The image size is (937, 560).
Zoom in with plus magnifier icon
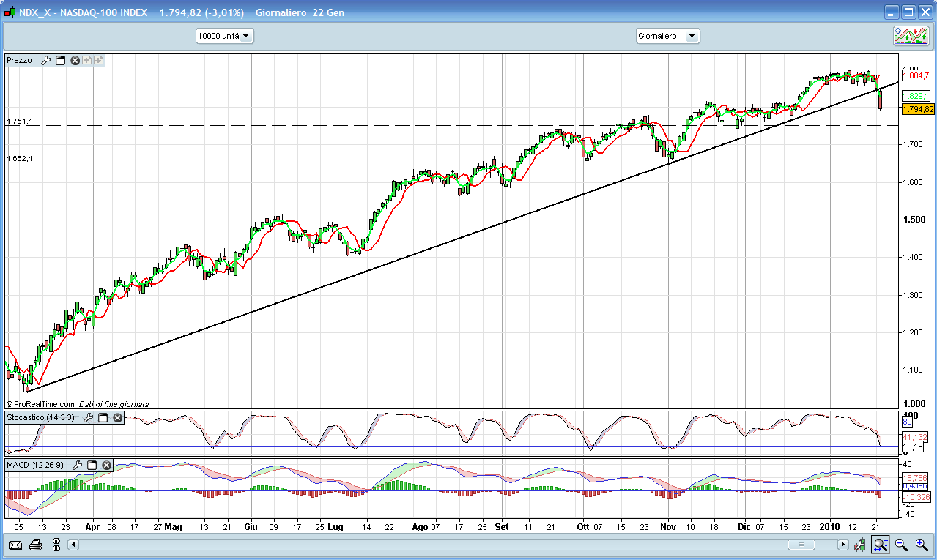coord(922,545)
